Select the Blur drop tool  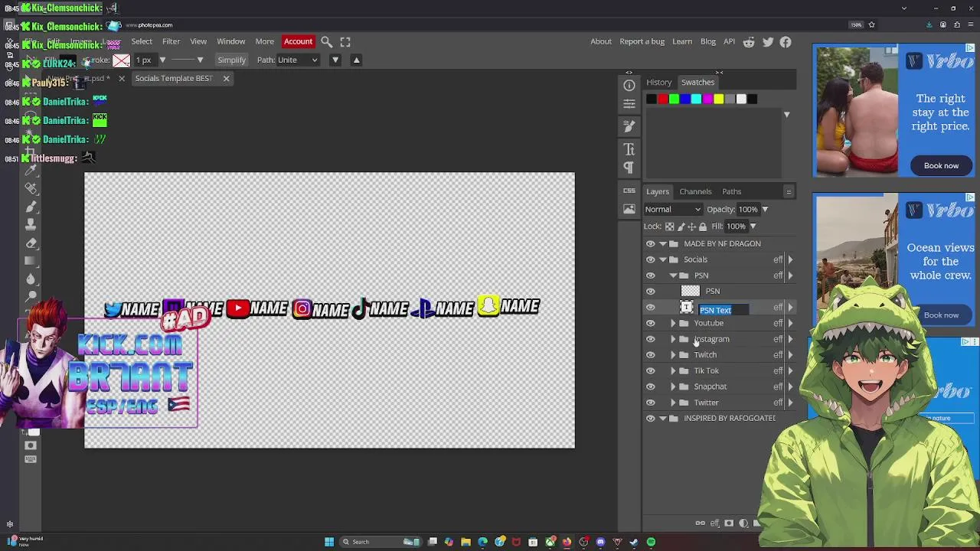pyautogui.click(x=31, y=279)
